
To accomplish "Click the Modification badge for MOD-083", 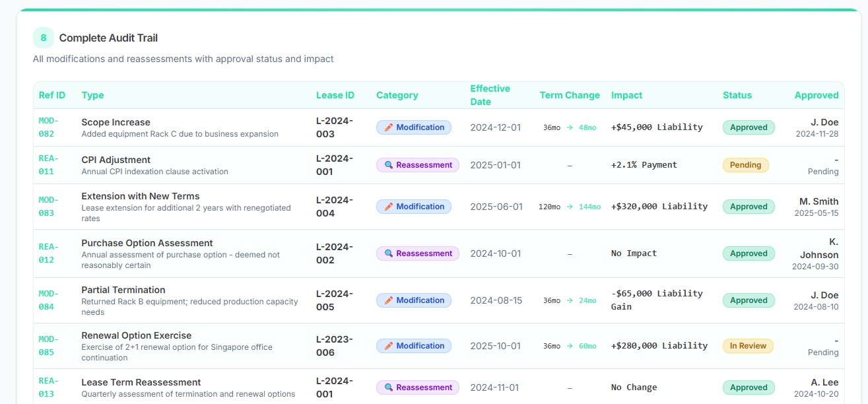I will [x=414, y=207].
